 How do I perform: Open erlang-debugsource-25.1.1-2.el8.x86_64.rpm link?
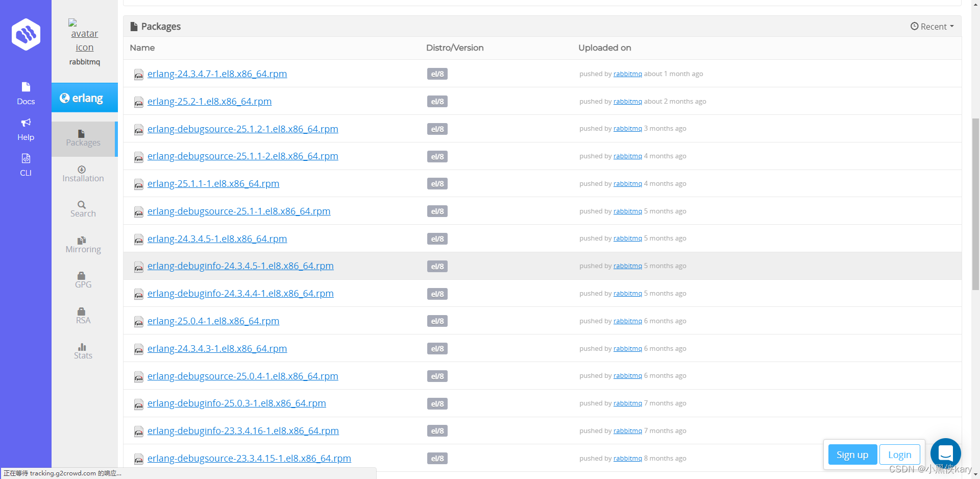click(243, 156)
